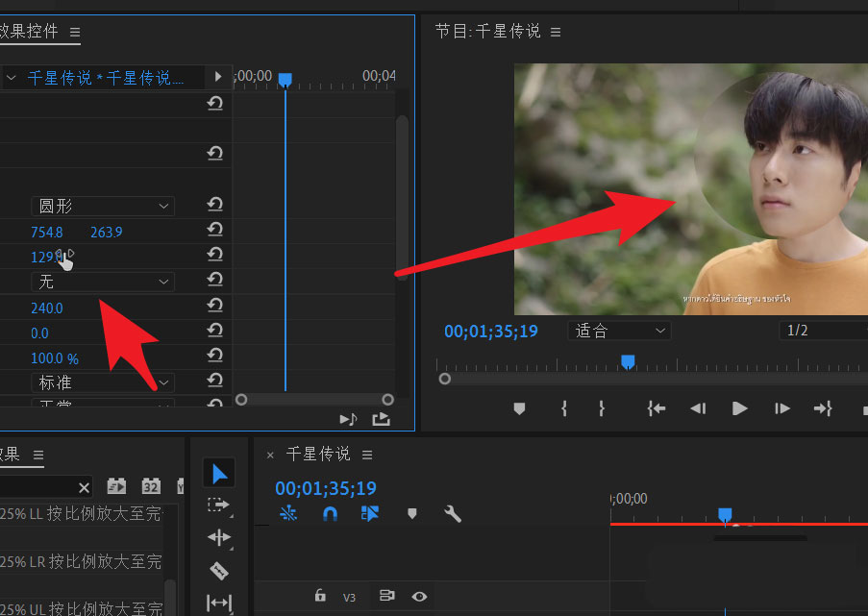Click the timecode 00;01;35;19 field
868x616 pixels.
click(x=326, y=488)
